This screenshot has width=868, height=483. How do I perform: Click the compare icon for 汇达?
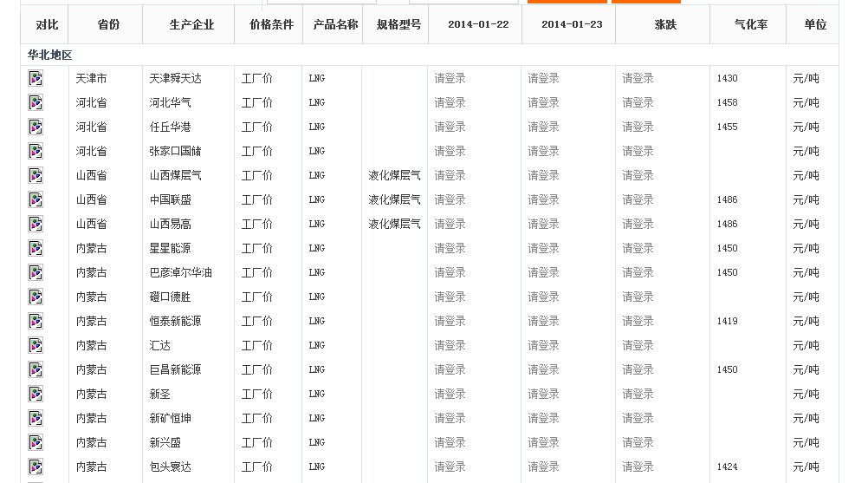point(36,346)
